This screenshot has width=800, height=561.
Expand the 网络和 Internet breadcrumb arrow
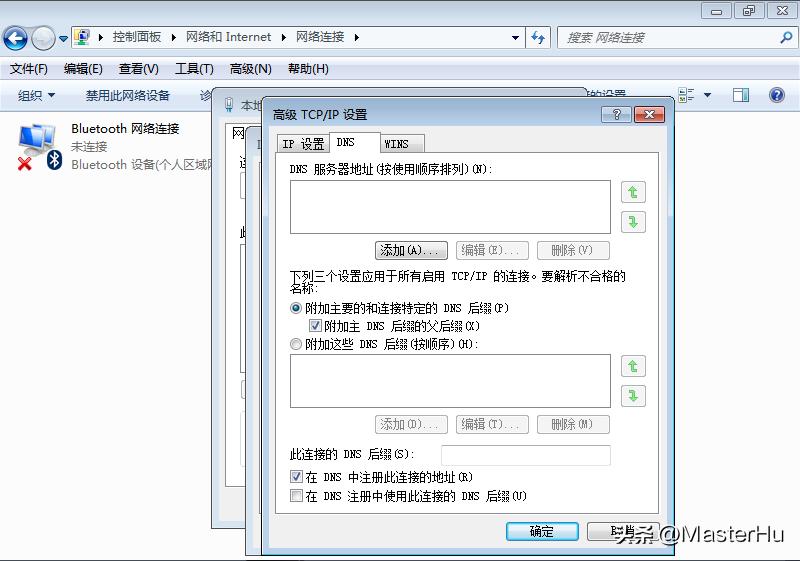[x=284, y=37]
